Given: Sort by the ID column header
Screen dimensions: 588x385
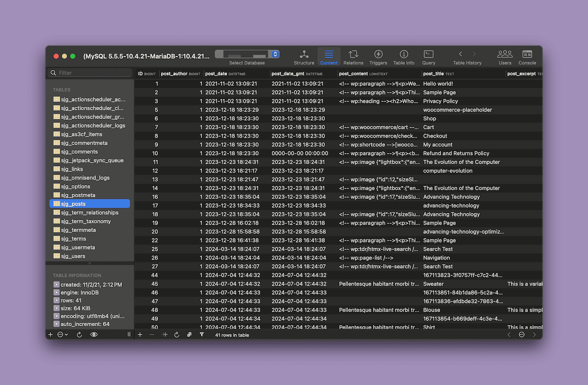Looking at the screenshot, I should pyautogui.click(x=147, y=73).
